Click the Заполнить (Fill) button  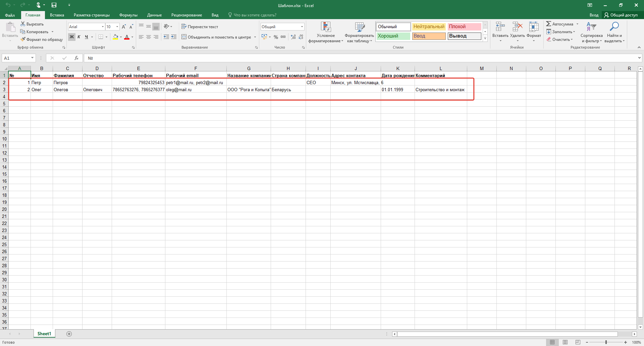(x=560, y=32)
